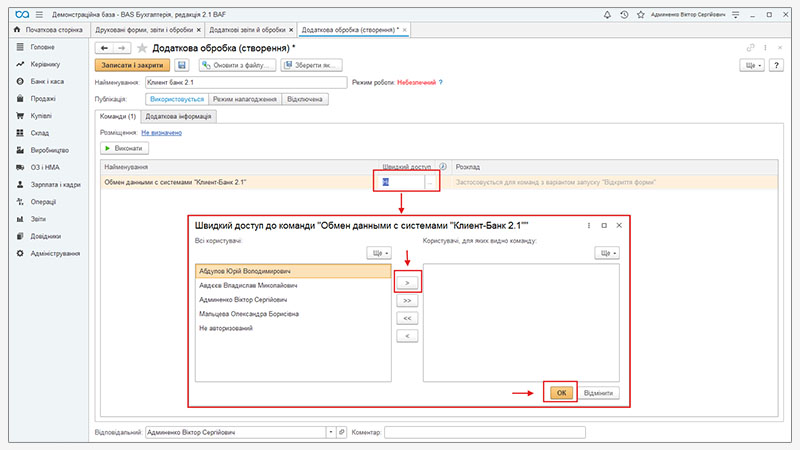The width and height of the screenshot is (800, 450).
Task: Set publication to Відключена
Action: click(305, 99)
